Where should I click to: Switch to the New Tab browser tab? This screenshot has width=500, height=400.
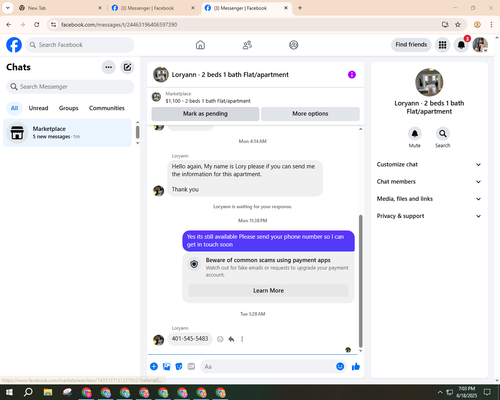(60, 8)
